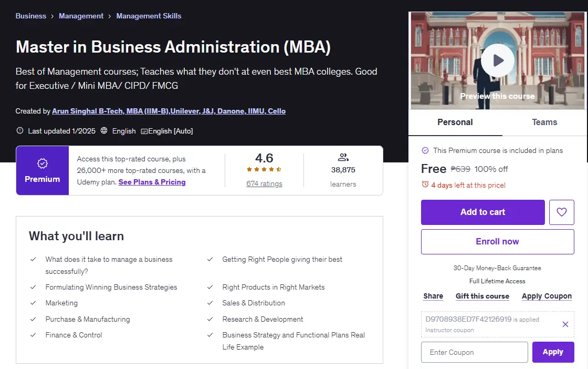Open See Plans & Pricing link
This screenshot has width=588, height=369.
tap(152, 182)
